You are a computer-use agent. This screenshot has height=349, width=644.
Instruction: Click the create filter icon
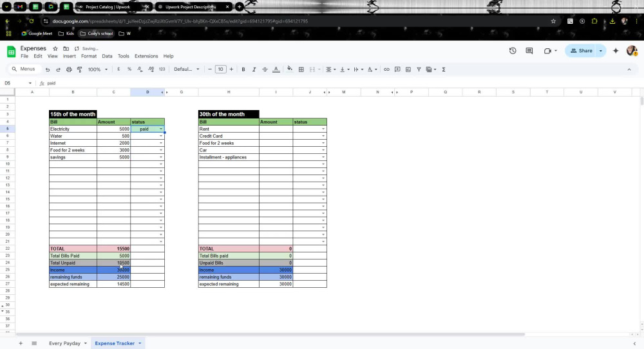pyautogui.click(x=419, y=70)
